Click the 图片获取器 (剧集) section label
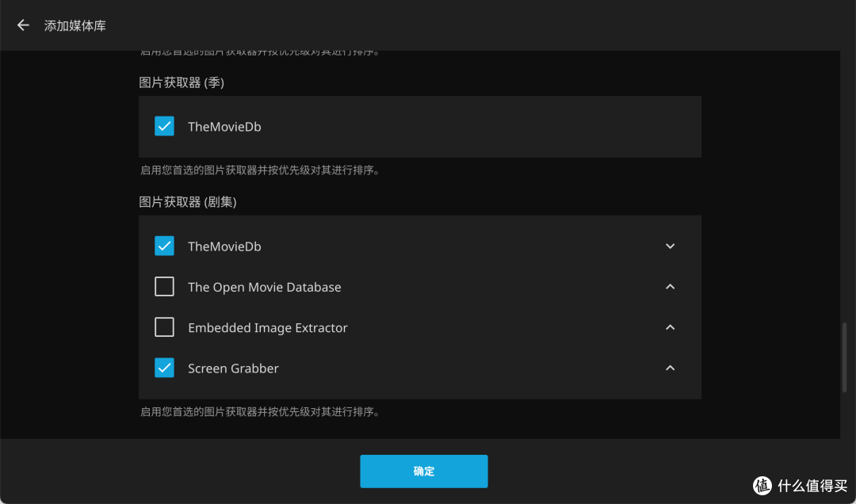The width and height of the screenshot is (856, 504). pyautogui.click(x=187, y=202)
